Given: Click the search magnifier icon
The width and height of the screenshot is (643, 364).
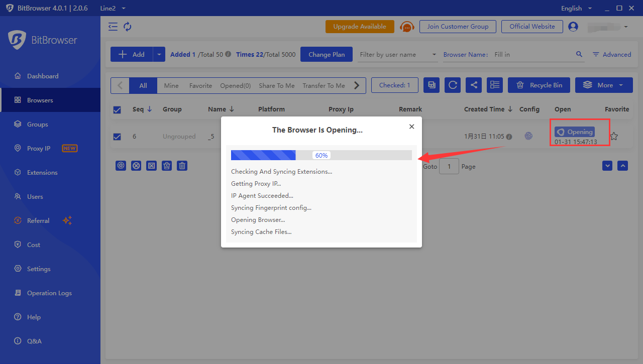Looking at the screenshot, I should pyautogui.click(x=579, y=54).
